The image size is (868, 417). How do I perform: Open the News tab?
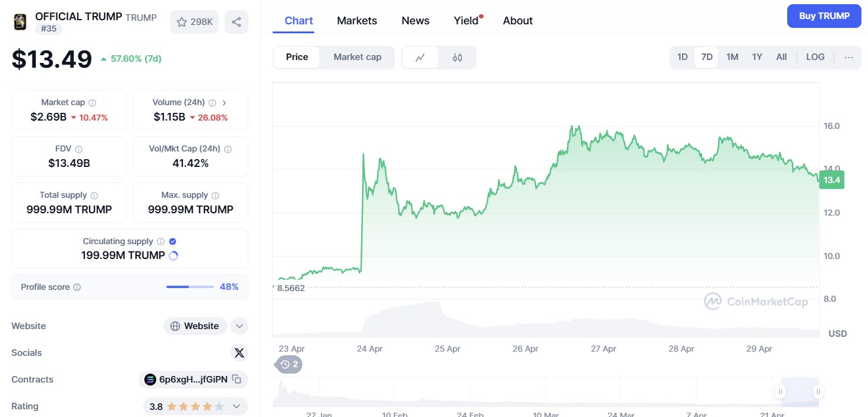coord(415,21)
